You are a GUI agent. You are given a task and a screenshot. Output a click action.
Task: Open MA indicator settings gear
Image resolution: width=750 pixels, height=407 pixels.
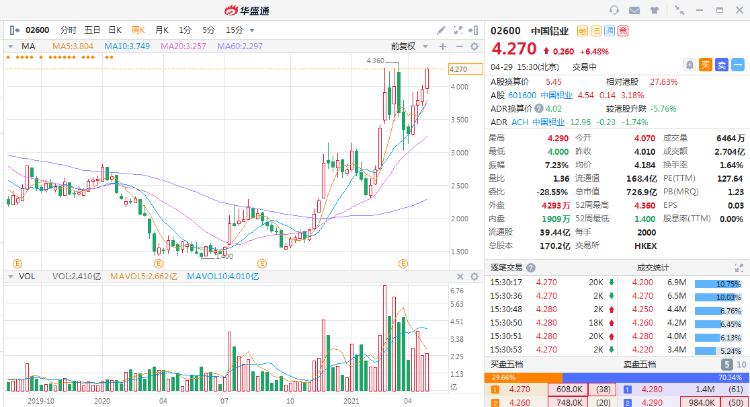click(x=474, y=46)
